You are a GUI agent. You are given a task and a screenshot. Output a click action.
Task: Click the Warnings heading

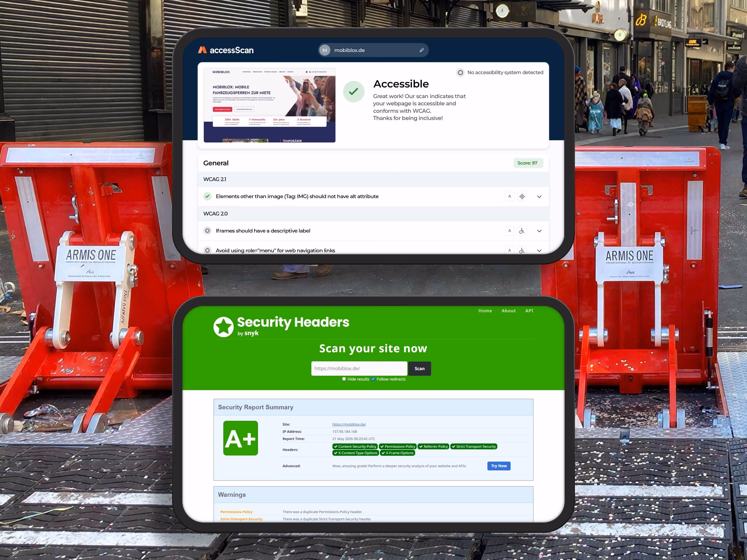click(x=232, y=494)
